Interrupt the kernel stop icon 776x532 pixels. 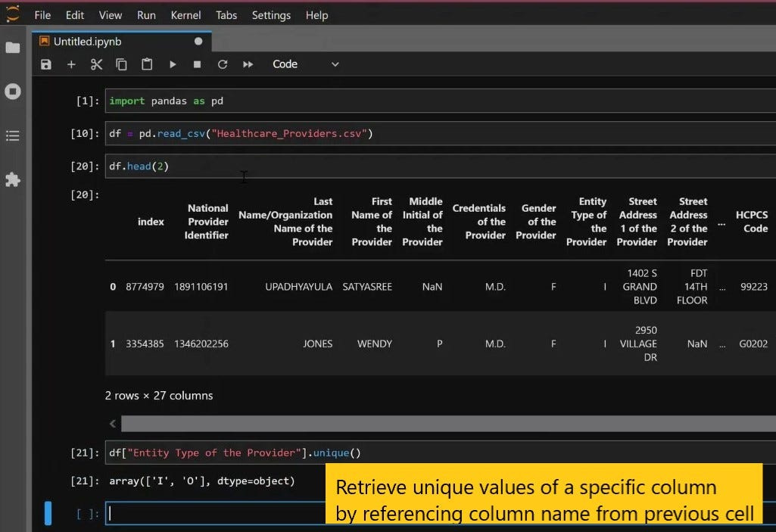click(197, 64)
